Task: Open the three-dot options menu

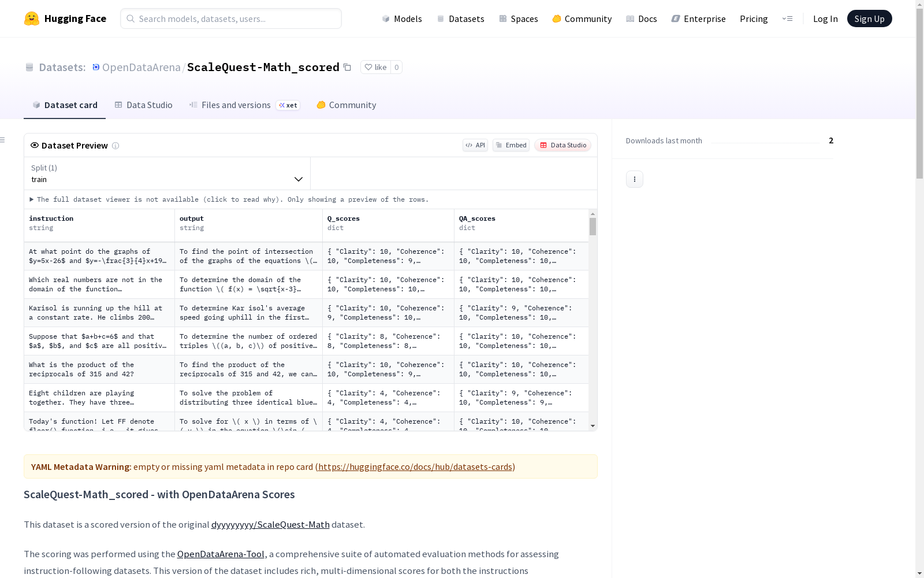Action: [635, 179]
